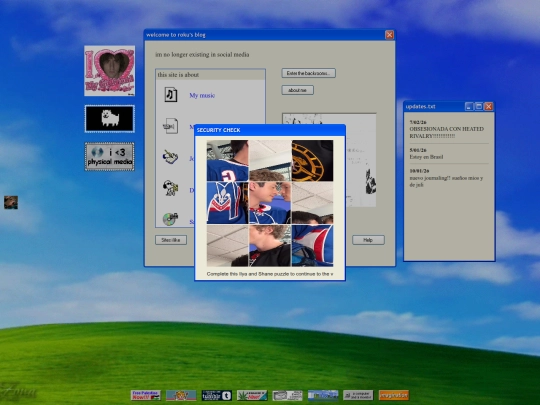
Task: Select the puzzle tile with curly hair and black shirt
Action: [x=270, y=246]
